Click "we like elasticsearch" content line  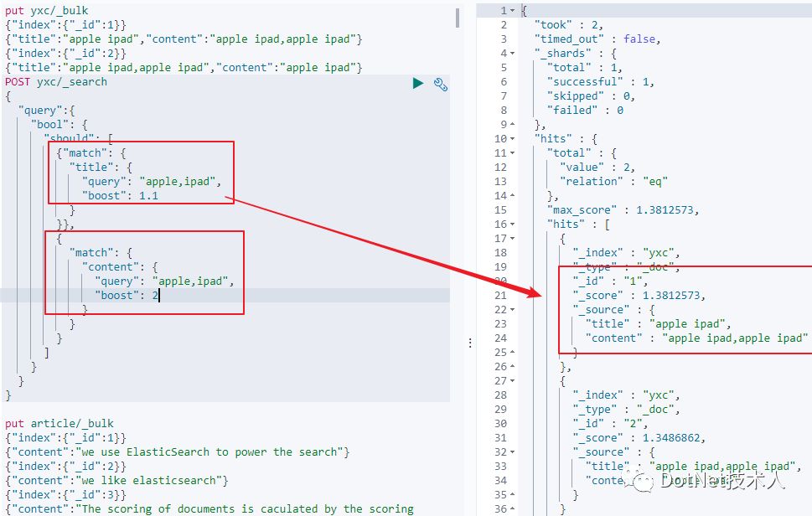tap(116, 480)
